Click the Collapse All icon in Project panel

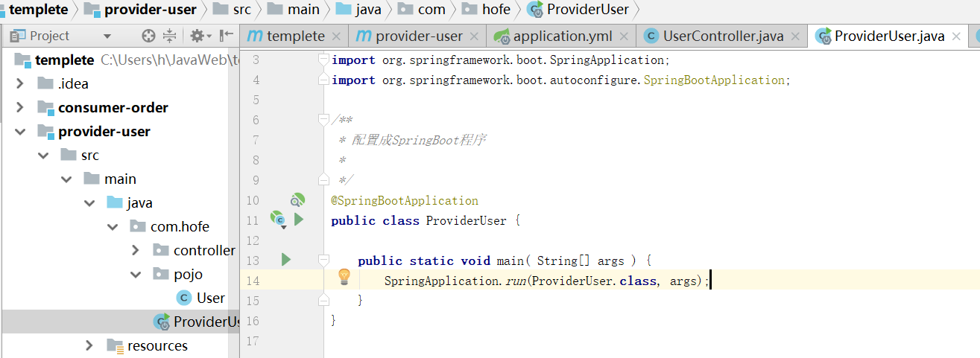[x=170, y=36]
